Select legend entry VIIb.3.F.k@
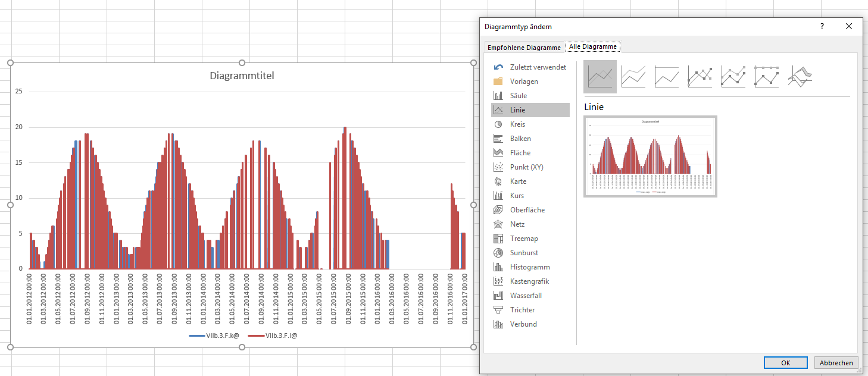Screen dimensions: 868x376 click(x=214, y=336)
